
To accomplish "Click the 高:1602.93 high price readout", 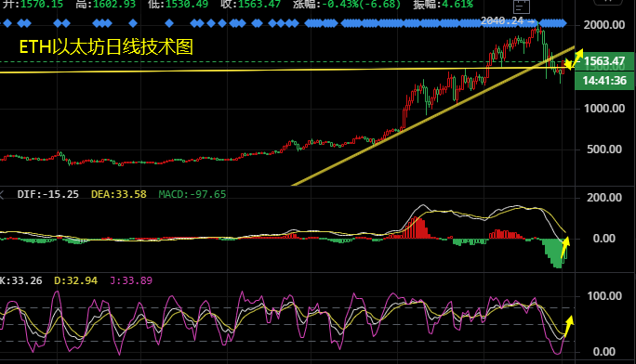I will point(105,5).
